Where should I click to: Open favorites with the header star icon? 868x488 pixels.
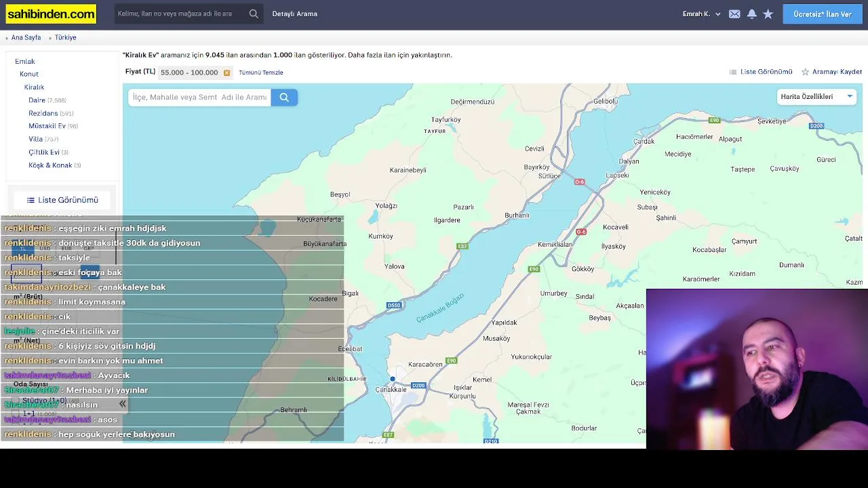pos(768,14)
